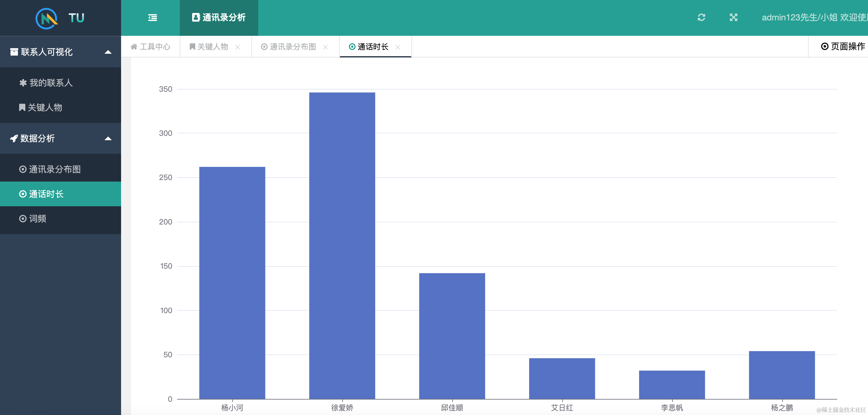Click the 通讯录分析 header menu item
This screenshot has height=415, width=868.
[219, 18]
